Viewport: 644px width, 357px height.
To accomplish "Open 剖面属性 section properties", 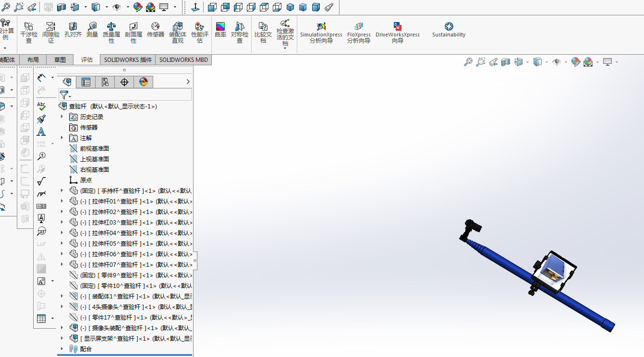I will tap(134, 32).
